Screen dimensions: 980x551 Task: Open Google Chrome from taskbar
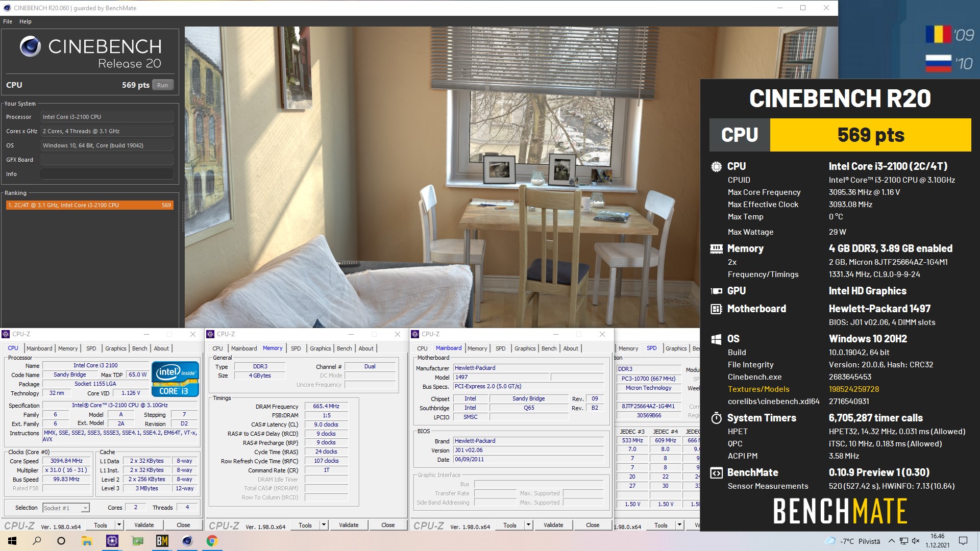click(212, 541)
